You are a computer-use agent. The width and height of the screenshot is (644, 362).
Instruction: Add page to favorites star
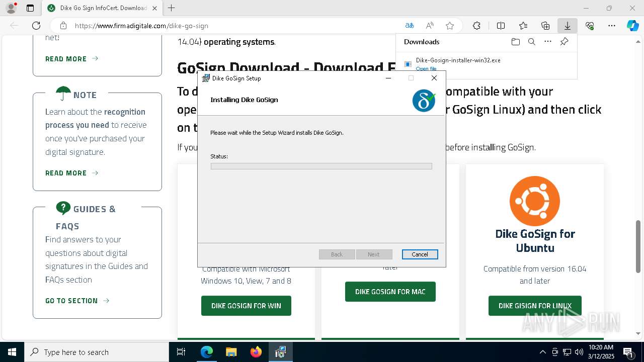tap(450, 26)
